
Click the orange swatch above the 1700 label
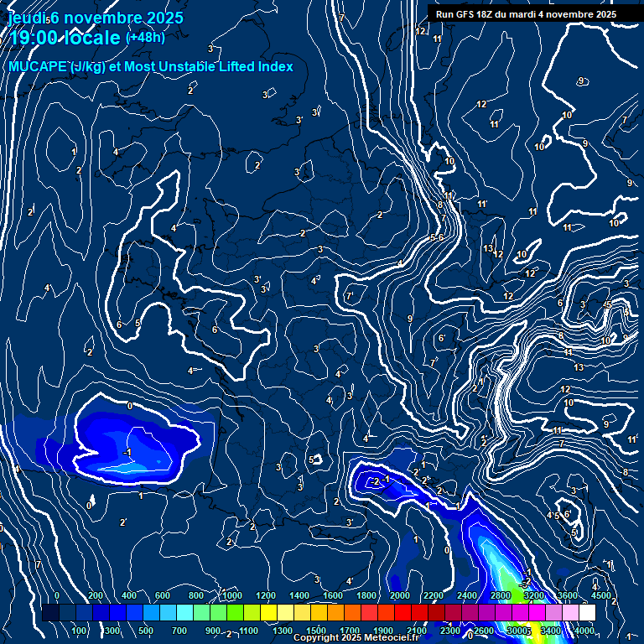[352, 612]
